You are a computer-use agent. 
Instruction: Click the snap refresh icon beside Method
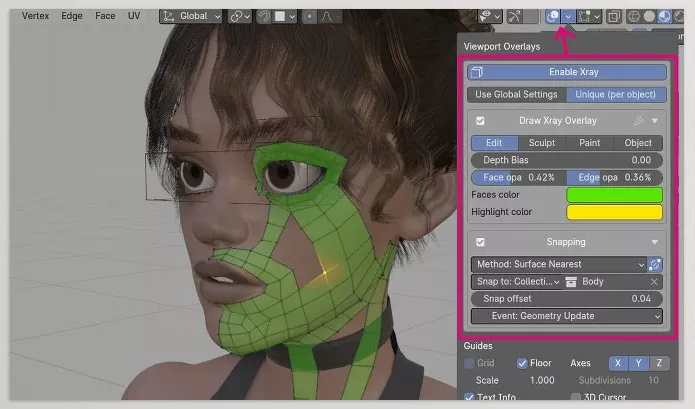click(655, 265)
